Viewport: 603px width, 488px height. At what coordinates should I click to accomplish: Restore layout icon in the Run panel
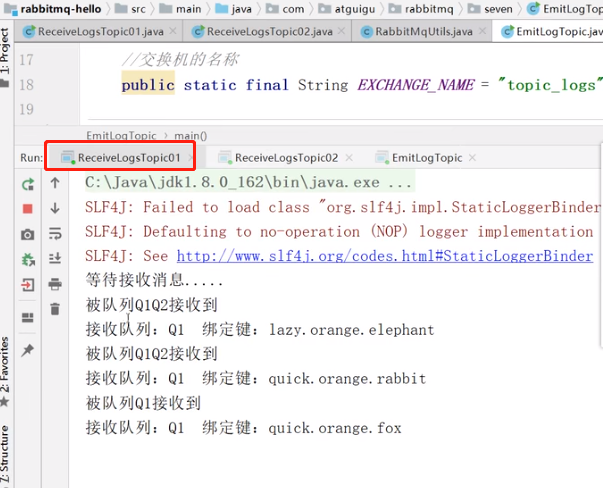click(28, 317)
